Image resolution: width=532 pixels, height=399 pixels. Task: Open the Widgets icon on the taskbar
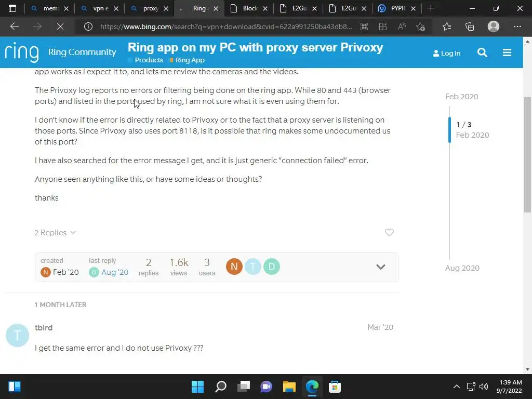15,387
